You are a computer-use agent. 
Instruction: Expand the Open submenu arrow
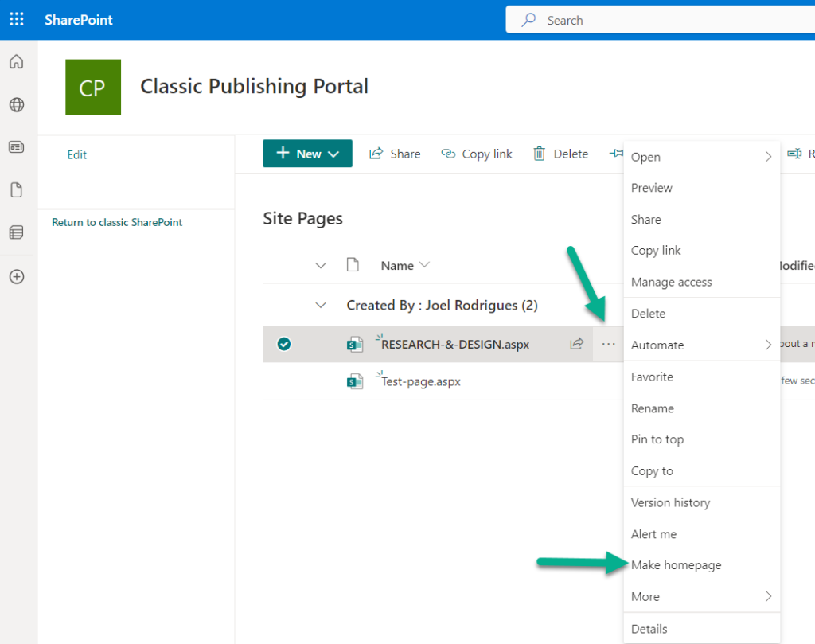[x=768, y=157]
